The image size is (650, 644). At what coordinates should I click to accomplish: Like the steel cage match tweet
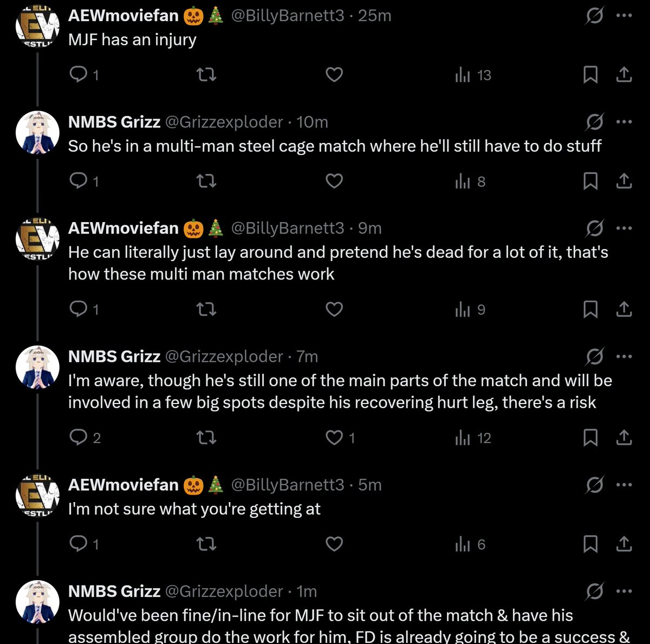coord(334,181)
